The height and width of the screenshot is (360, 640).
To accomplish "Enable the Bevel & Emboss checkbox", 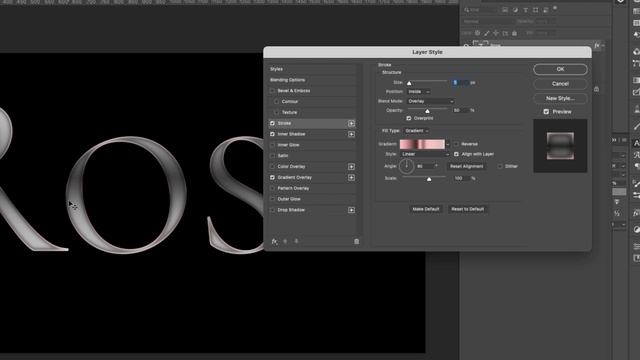I will [272, 91].
